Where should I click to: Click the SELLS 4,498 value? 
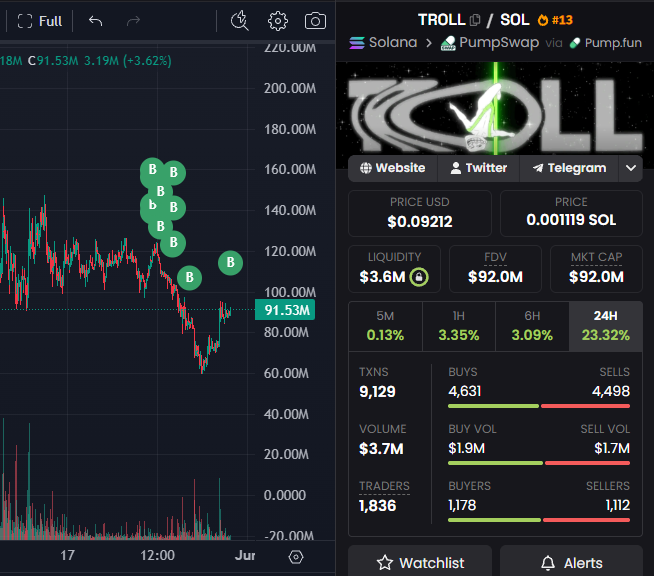[611, 391]
